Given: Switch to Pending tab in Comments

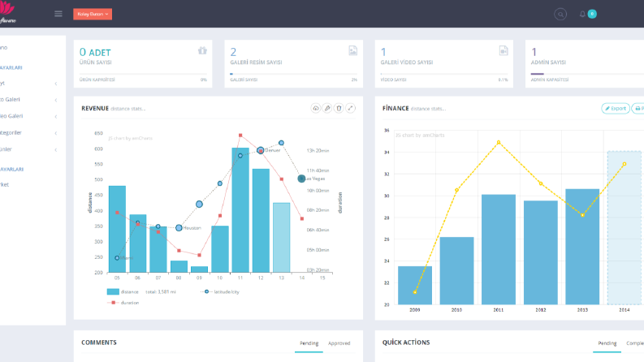Looking at the screenshot, I should 309,343.
